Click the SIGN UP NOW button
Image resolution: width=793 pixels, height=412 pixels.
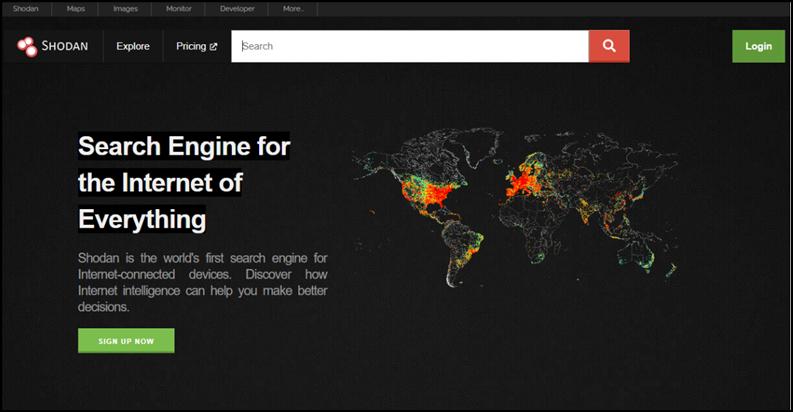coord(126,341)
